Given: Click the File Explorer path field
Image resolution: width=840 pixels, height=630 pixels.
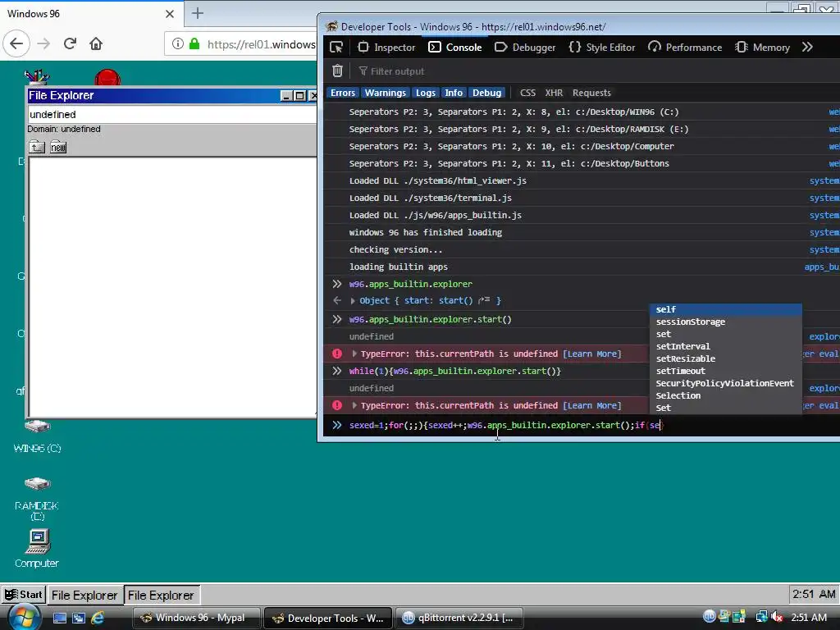Looking at the screenshot, I should pyautogui.click(x=171, y=115).
